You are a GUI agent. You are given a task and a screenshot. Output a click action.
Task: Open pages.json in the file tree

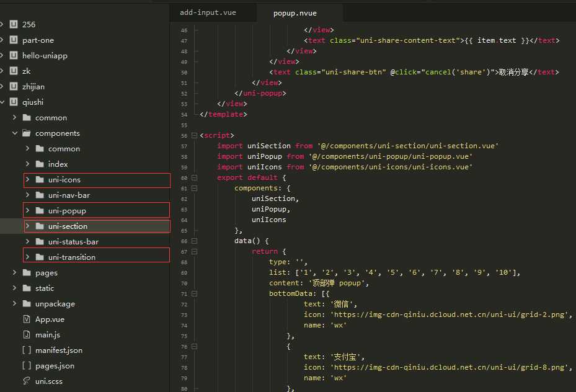pos(55,366)
